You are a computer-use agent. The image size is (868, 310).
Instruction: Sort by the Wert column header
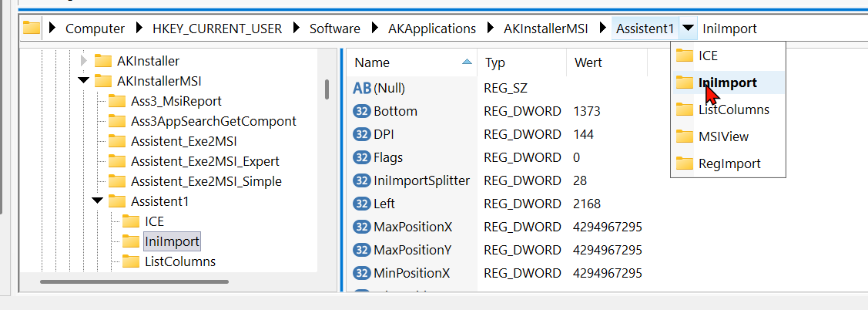pos(588,62)
